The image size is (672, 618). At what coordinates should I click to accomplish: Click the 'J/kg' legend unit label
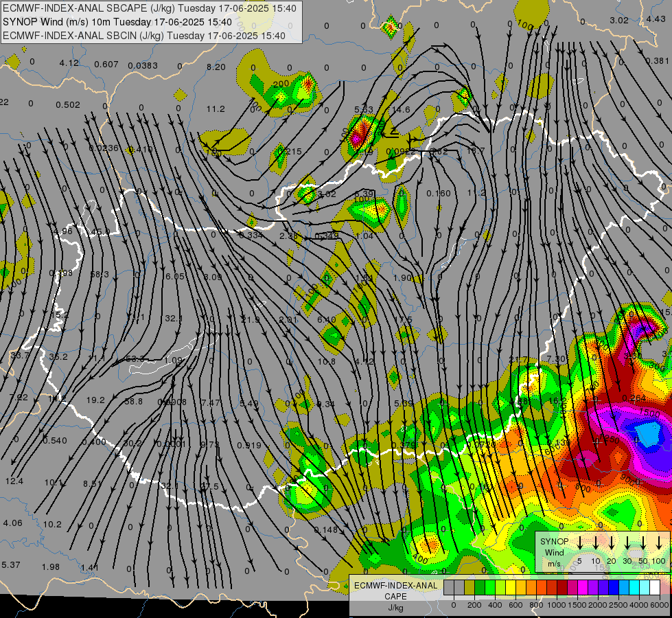pos(395,608)
